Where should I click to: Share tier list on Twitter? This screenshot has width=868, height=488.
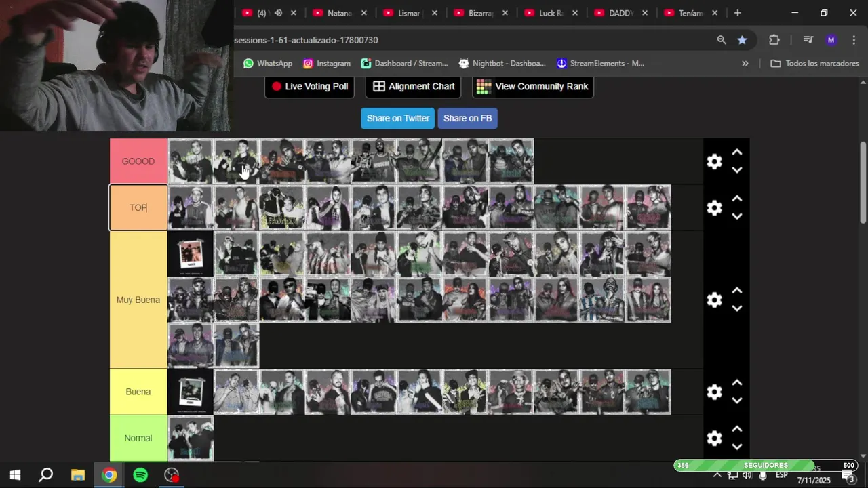point(398,118)
